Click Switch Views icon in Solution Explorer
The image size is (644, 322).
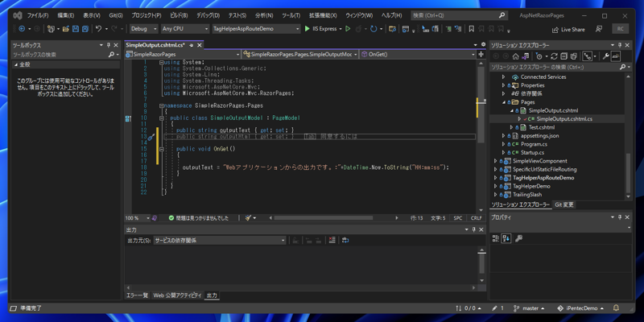(x=526, y=56)
